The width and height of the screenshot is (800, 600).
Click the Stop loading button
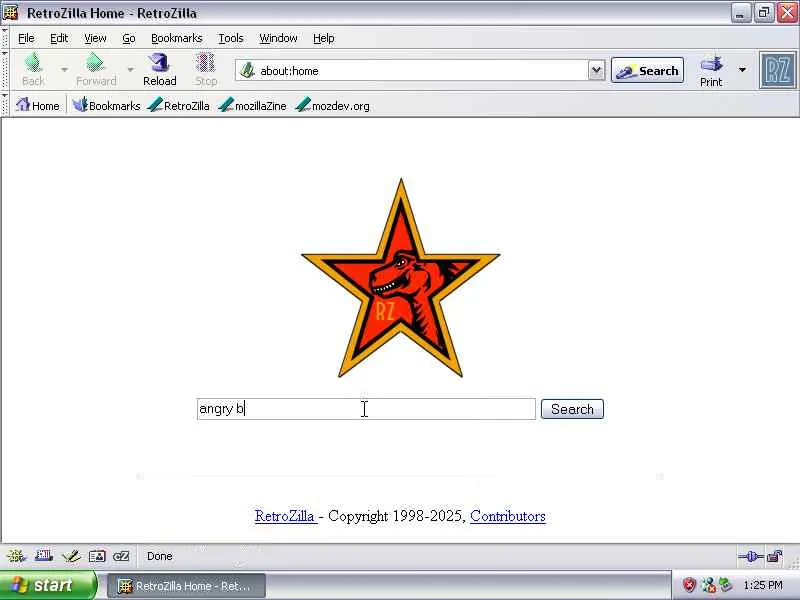[x=206, y=70]
